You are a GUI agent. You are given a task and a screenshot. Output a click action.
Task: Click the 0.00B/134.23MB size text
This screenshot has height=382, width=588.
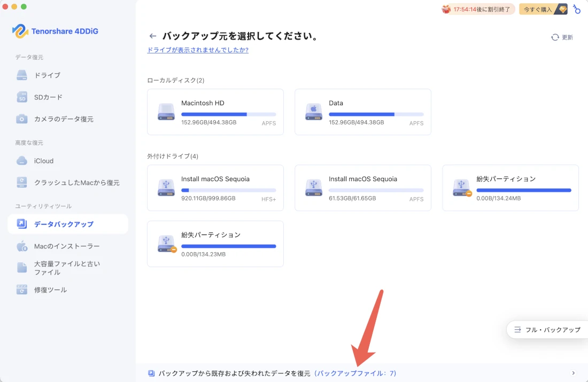[x=203, y=254]
